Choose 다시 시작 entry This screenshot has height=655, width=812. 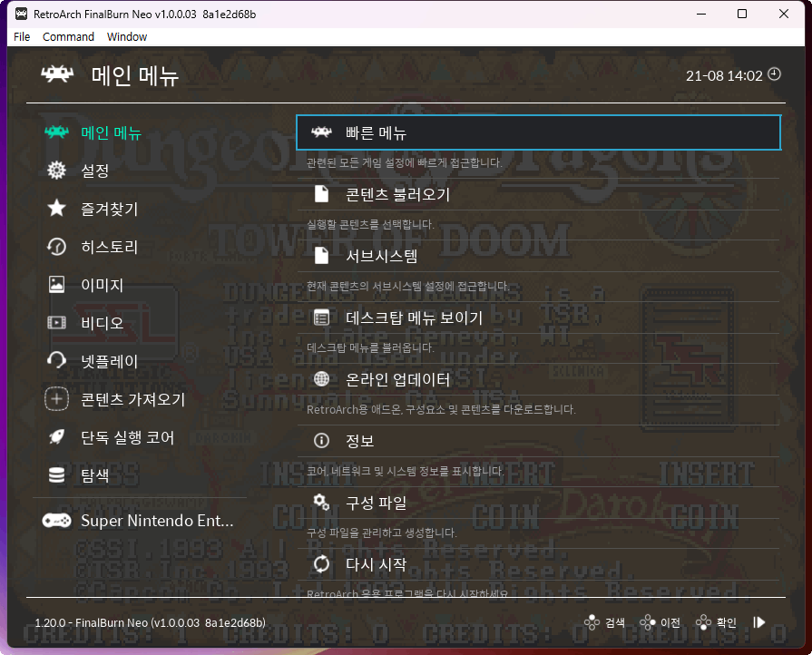[x=539, y=564]
